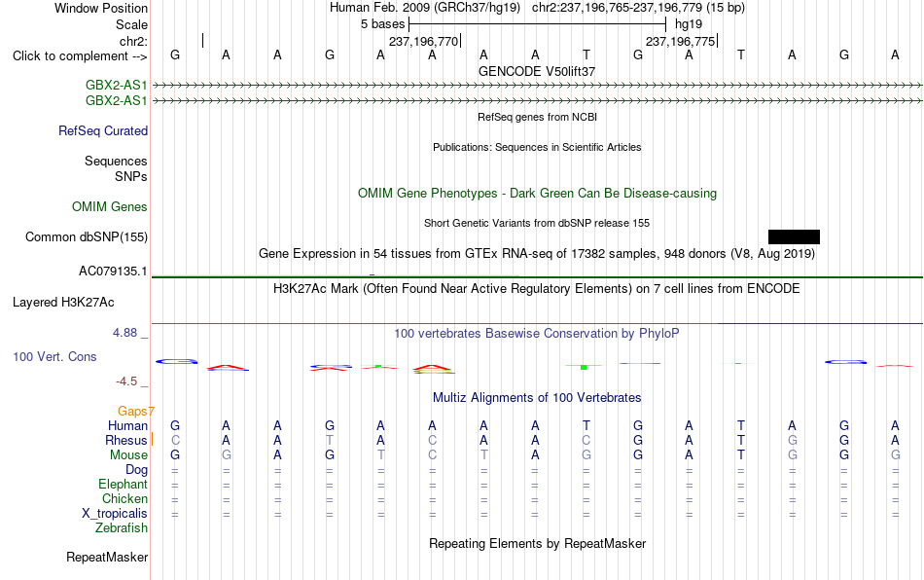924x580 pixels.
Task: Click the base T before G in sequence row
Action: tap(586, 54)
